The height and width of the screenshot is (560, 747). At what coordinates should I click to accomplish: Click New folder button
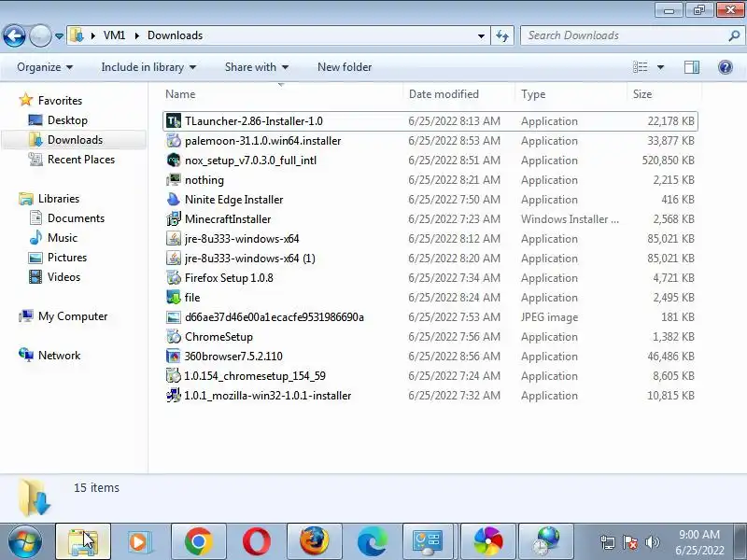click(345, 67)
